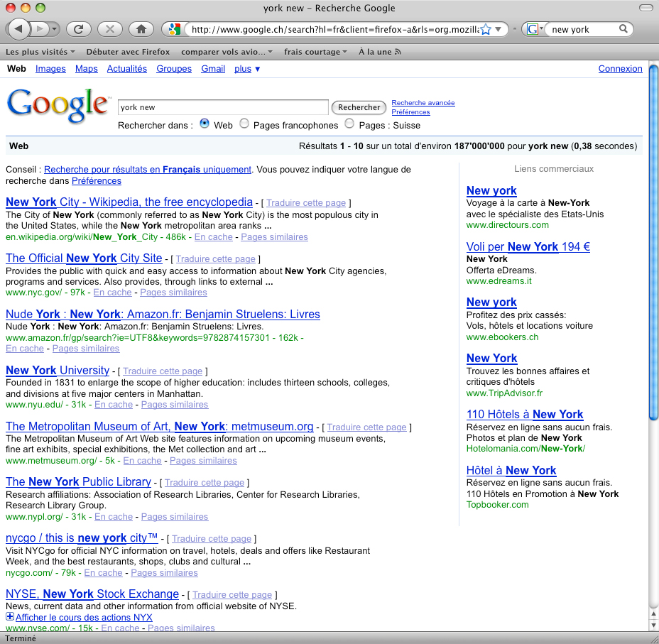Image resolution: width=659 pixels, height=644 pixels.
Task: Open the Nude York Amazon.fr result
Action: [x=163, y=315]
